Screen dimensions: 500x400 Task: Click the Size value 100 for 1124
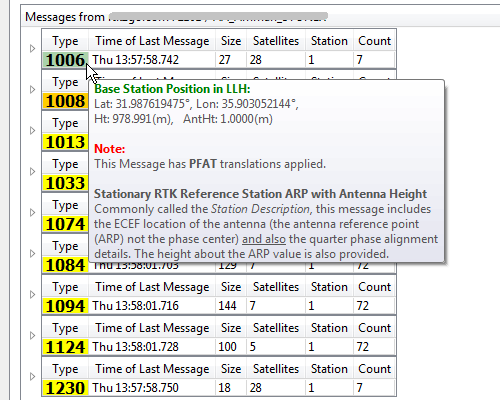(x=227, y=347)
